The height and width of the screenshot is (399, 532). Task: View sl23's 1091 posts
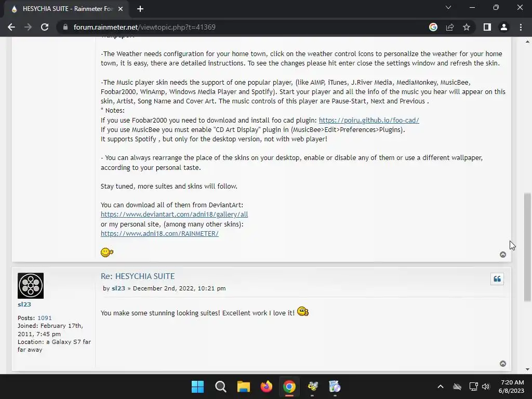coord(45,318)
